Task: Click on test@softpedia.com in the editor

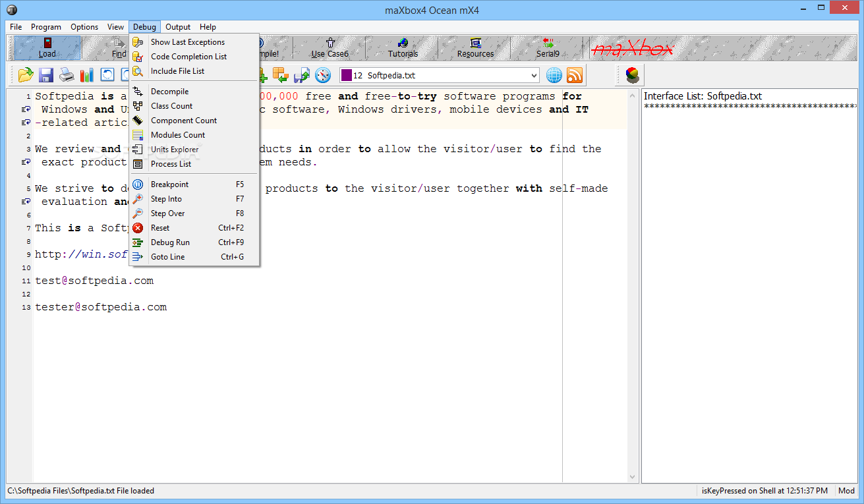Action: coord(94,281)
